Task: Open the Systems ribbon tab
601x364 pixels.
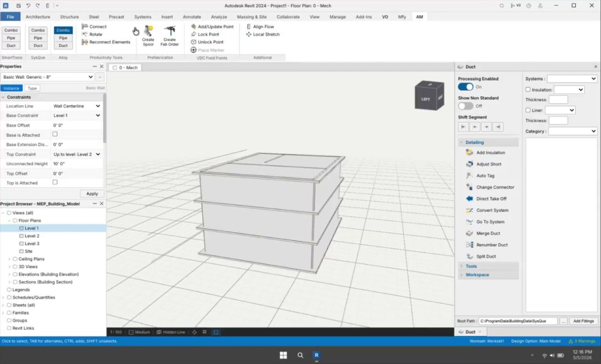Action: tap(143, 17)
